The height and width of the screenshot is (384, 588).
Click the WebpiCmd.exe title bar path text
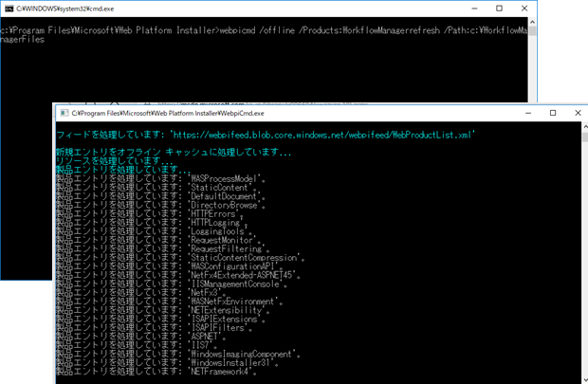click(168, 113)
